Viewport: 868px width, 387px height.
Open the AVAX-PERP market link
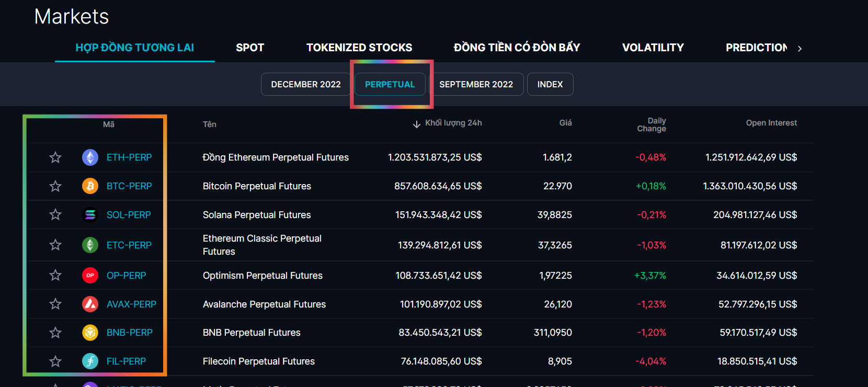click(131, 304)
